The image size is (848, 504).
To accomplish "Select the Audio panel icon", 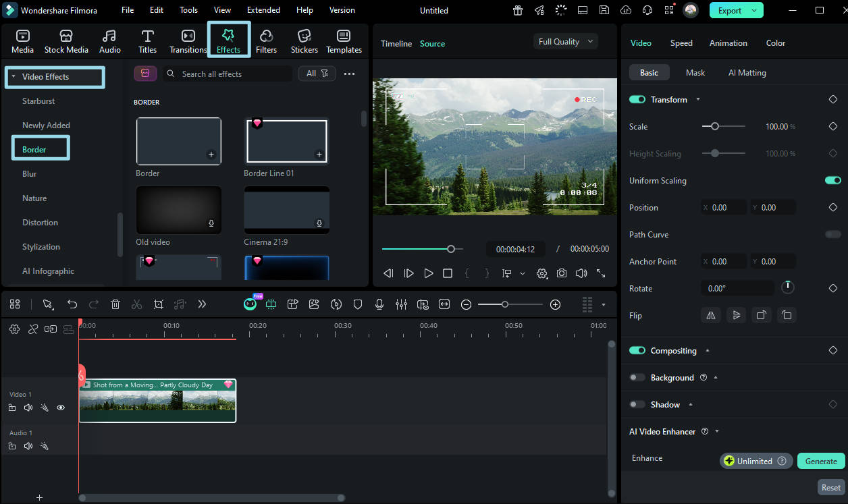I will tap(109, 39).
